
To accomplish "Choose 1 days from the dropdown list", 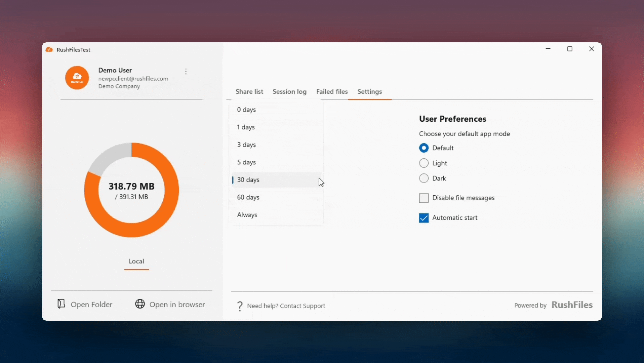I will pyautogui.click(x=276, y=127).
